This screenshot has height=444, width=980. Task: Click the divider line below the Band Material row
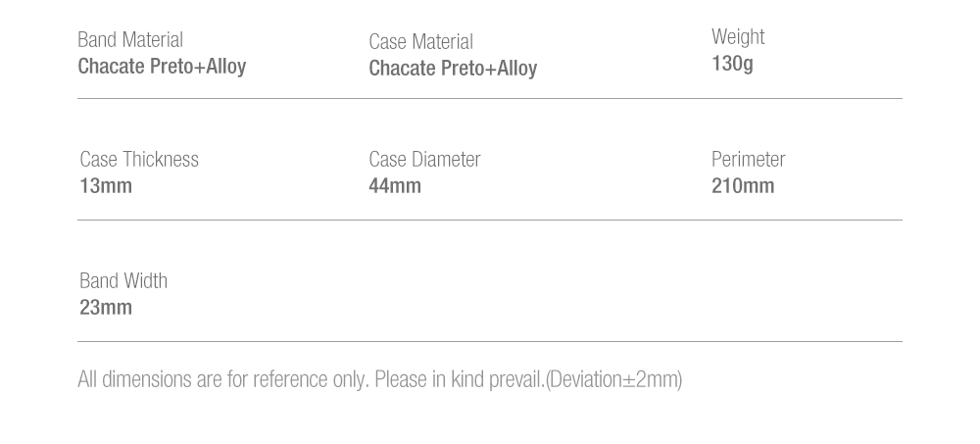pyautogui.click(x=490, y=98)
